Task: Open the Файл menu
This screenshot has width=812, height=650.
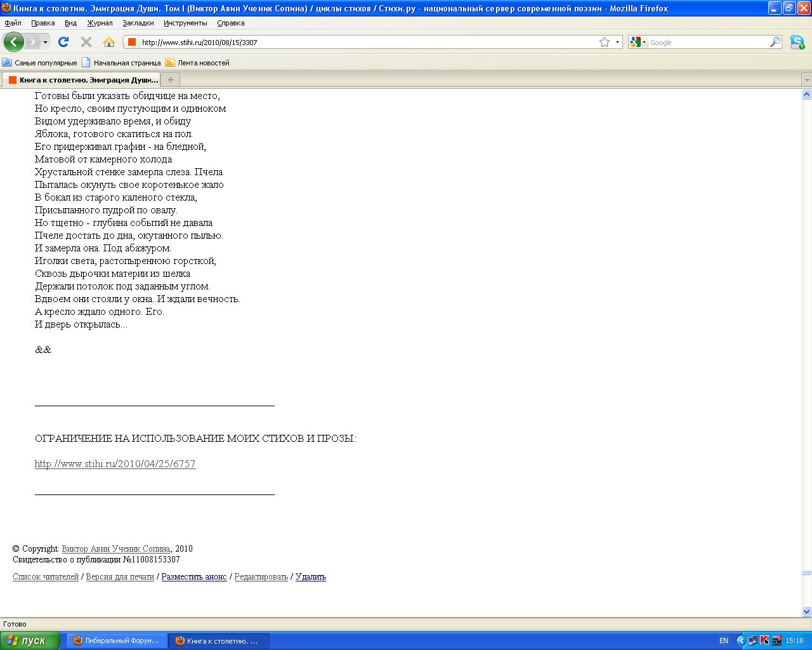Action: coord(13,23)
